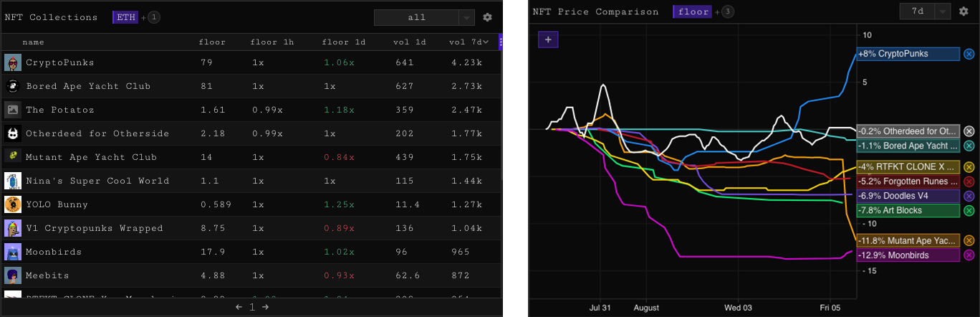Open the Bored Ape Yacht Club avatar
The width and height of the screenshot is (980, 317).
point(12,87)
